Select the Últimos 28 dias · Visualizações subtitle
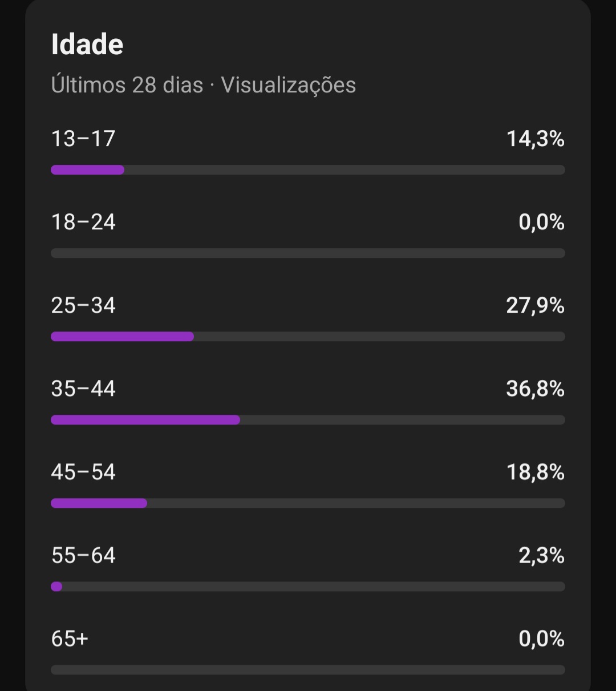 click(204, 85)
